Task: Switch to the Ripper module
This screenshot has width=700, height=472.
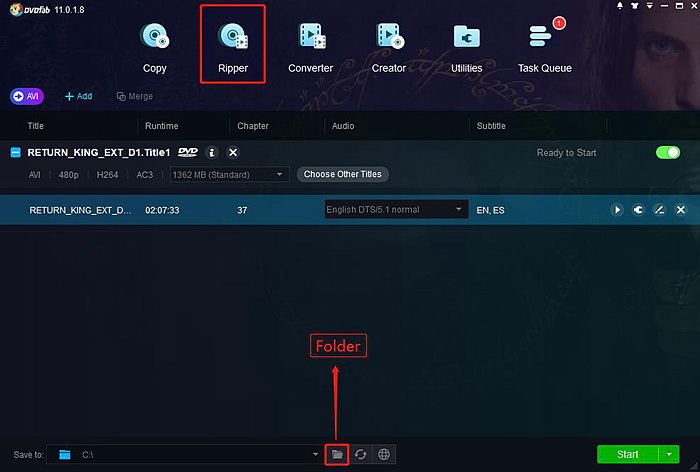Action: pos(233,48)
